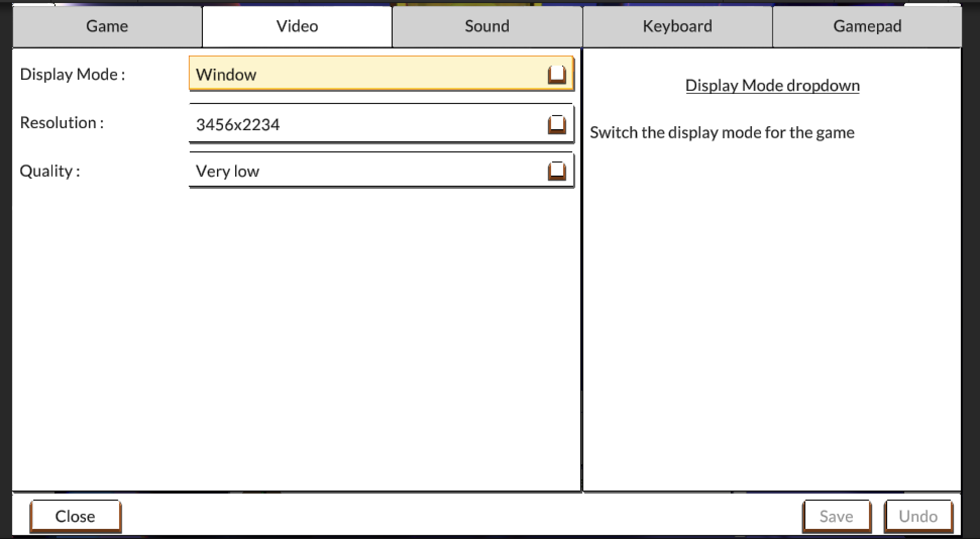Expand the Resolution dropdown showing 3456x2234
This screenshot has width=980, height=539.
[x=368, y=124]
